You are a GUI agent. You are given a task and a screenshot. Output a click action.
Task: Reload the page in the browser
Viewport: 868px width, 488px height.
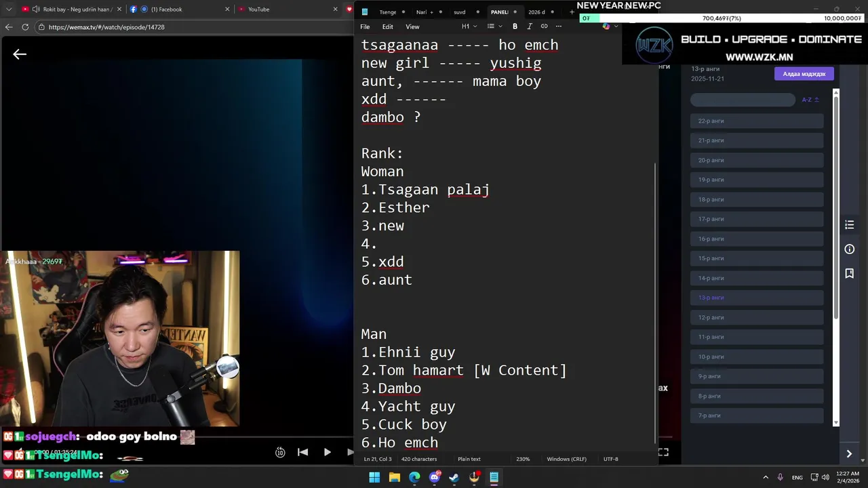point(25,27)
